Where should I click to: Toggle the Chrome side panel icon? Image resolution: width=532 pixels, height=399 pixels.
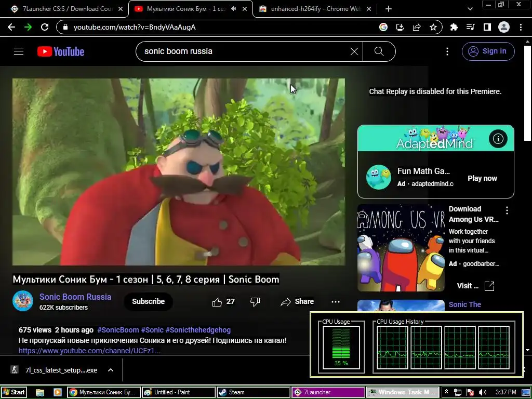pyautogui.click(x=487, y=27)
